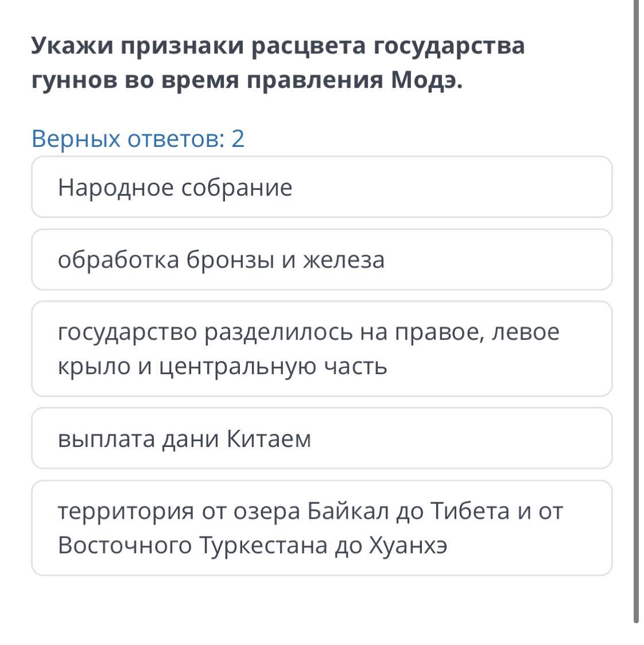Click the vertical scrollbar on right edge
This screenshot has height=645, width=644.
[x=636, y=310]
